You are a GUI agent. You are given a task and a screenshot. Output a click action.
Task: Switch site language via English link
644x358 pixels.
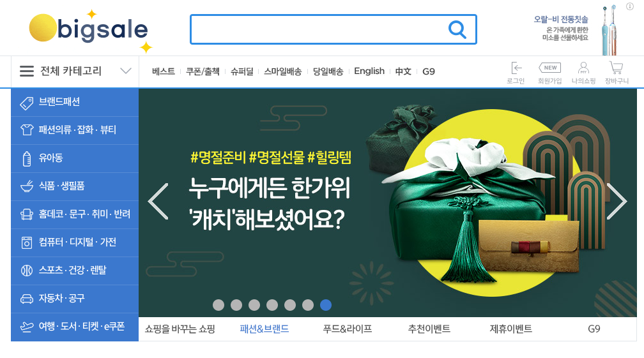click(x=369, y=71)
